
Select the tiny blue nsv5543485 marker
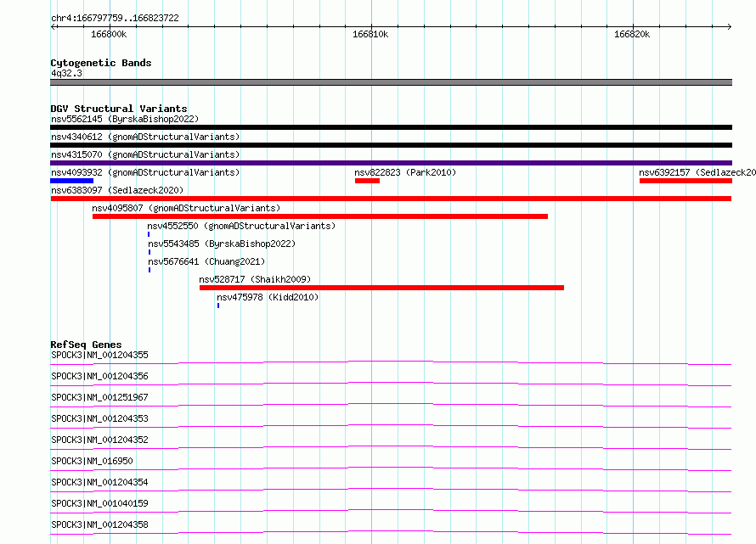150,253
